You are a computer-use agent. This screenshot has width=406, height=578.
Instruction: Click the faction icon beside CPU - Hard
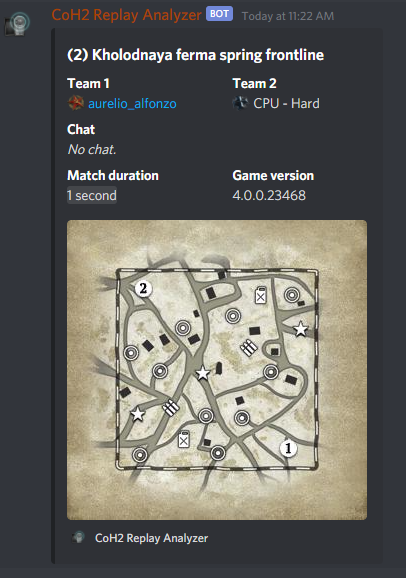click(x=240, y=103)
